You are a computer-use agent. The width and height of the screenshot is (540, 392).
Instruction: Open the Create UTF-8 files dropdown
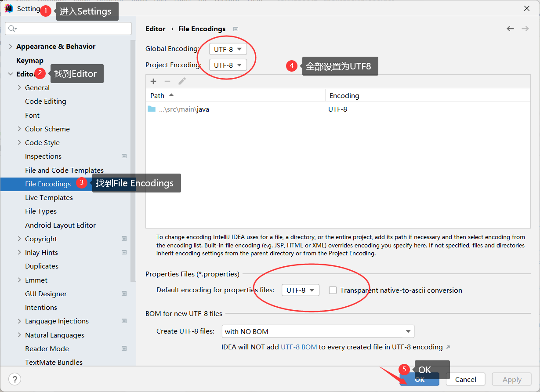318,331
